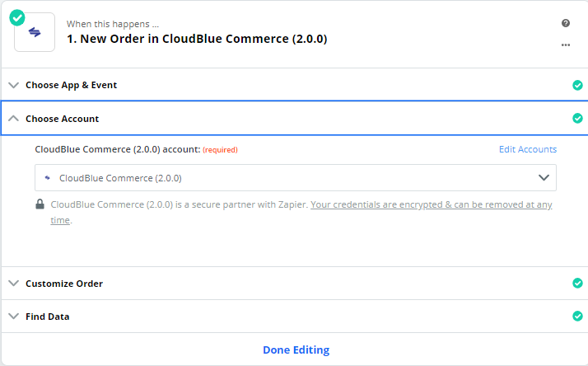Expand the Choose App & Event section chevron
Screen dimensions: 588x366
(x=13, y=85)
